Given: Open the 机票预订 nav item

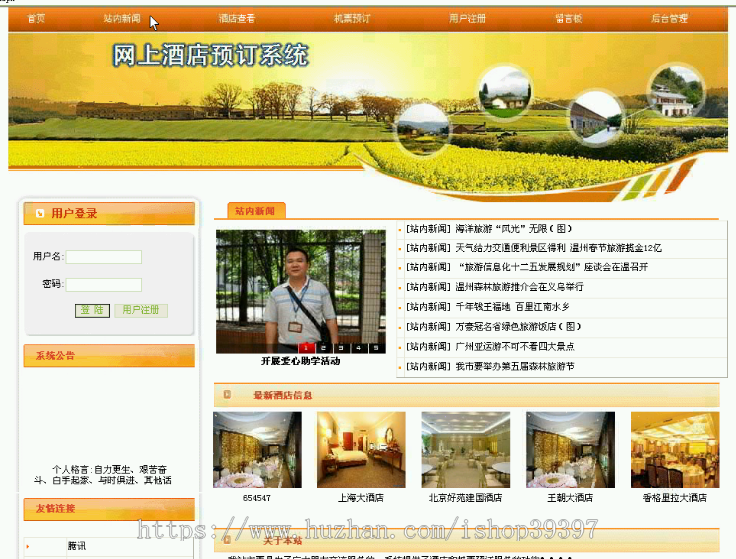Looking at the screenshot, I should click(x=352, y=19).
